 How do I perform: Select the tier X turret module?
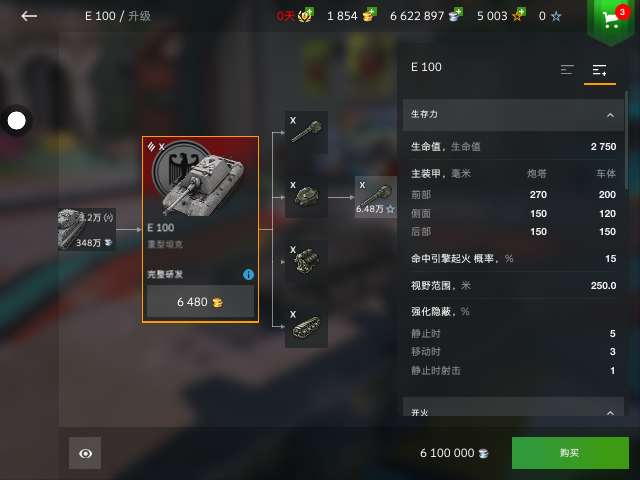pos(306,197)
